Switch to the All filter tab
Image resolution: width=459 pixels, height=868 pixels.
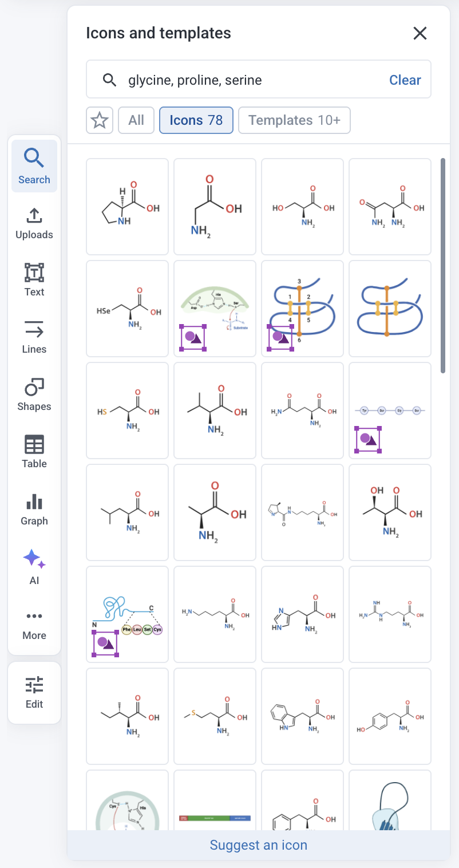136,120
